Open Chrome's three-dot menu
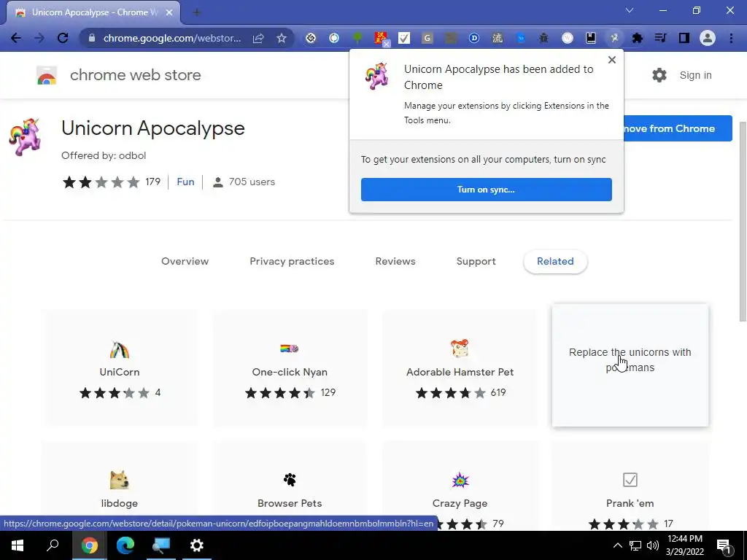The height and width of the screenshot is (560, 747). pyautogui.click(x=731, y=38)
